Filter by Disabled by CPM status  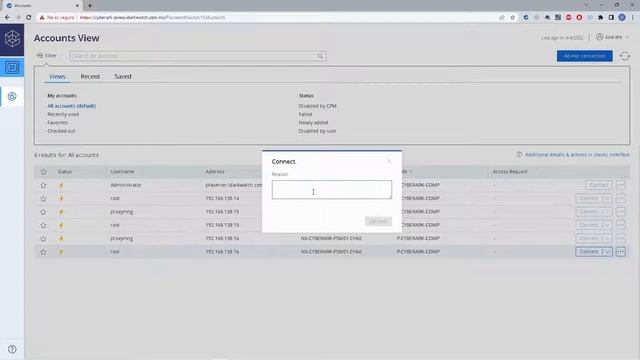pyautogui.click(x=318, y=106)
